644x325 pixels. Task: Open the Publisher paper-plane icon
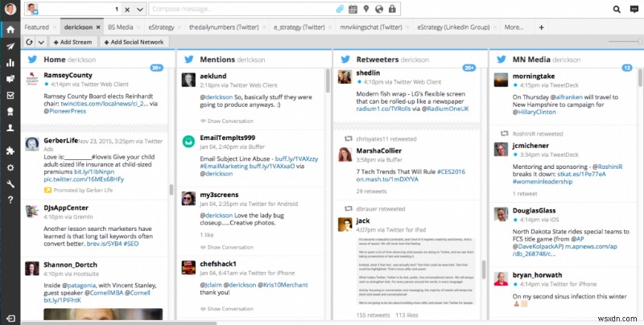[10, 47]
